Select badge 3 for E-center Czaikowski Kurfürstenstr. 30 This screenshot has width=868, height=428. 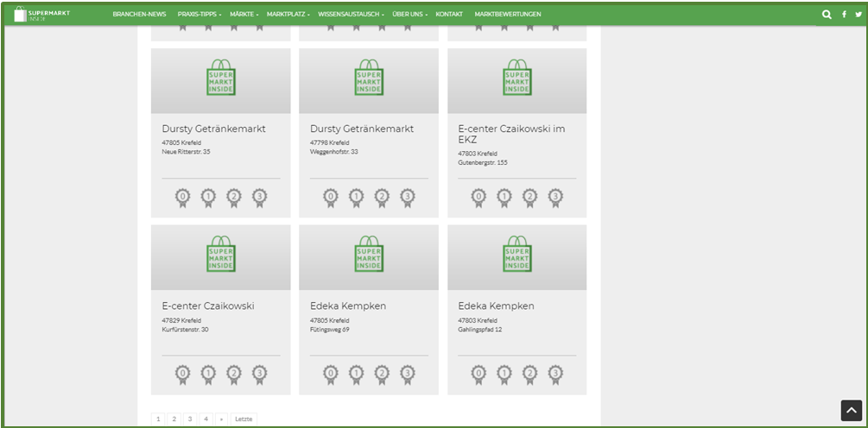[260, 374]
